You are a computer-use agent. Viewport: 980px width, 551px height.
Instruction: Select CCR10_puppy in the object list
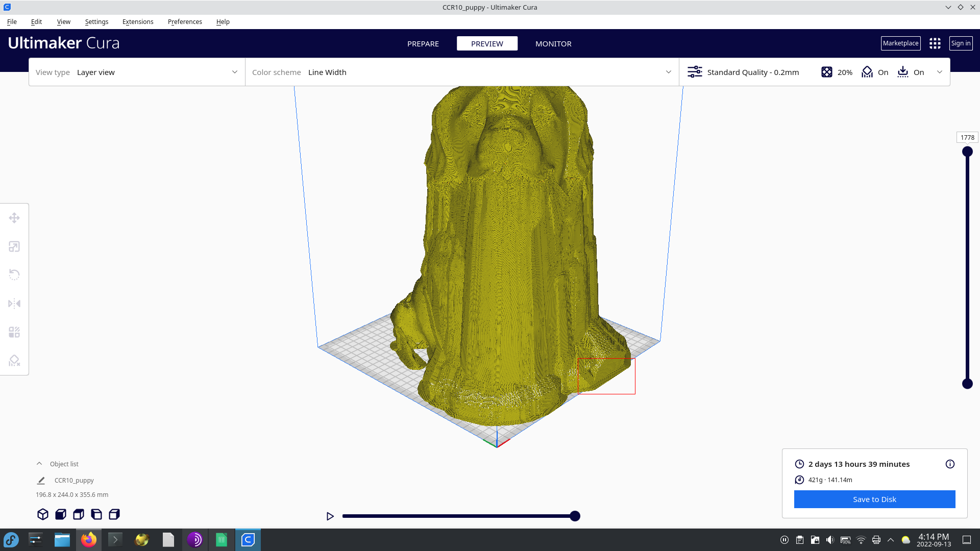point(74,480)
